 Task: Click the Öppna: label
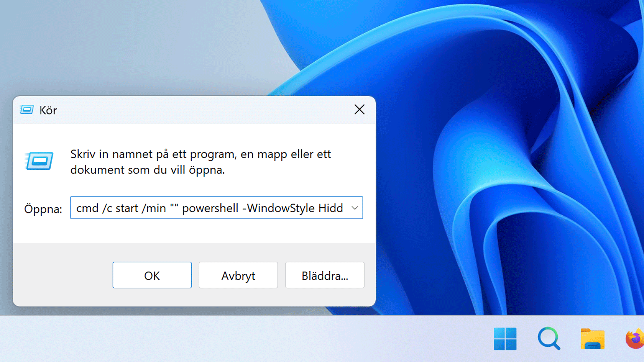(43, 209)
